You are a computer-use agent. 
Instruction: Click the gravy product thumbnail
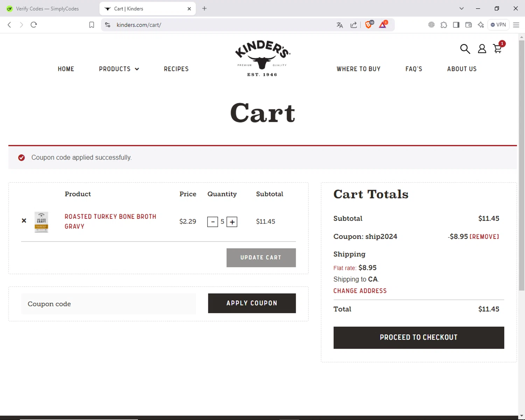pyautogui.click(x=41, y=222)
